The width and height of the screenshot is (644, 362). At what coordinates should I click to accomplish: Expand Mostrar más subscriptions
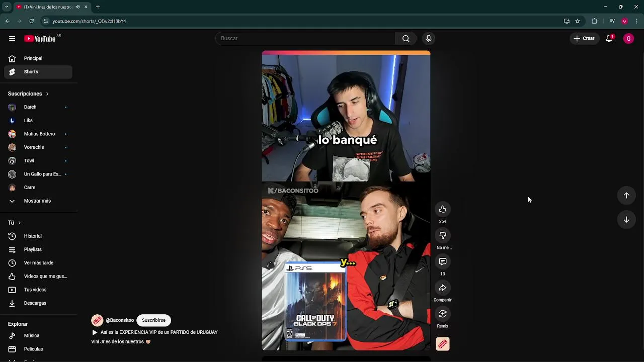coord(38,201)
